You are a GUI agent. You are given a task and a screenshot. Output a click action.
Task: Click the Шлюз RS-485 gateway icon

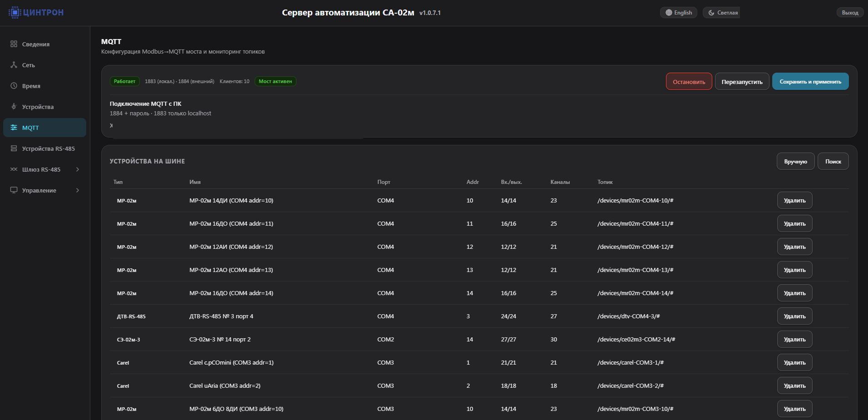[x=14, y=169]
